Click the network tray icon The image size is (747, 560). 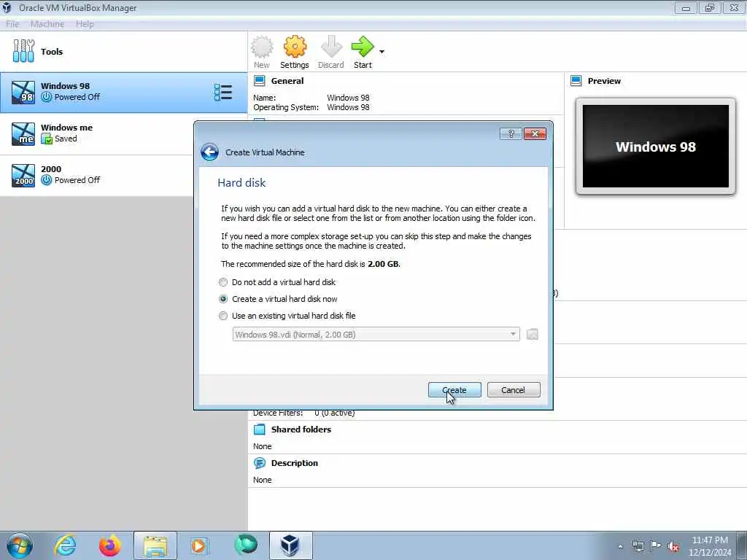pos(638,546)
